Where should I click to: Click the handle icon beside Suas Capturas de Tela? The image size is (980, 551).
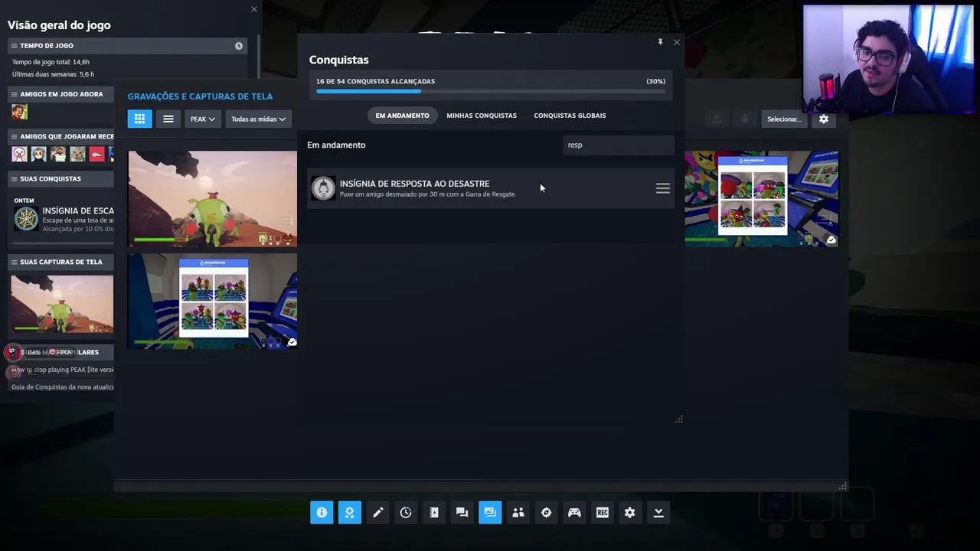[x=14, y=262]
